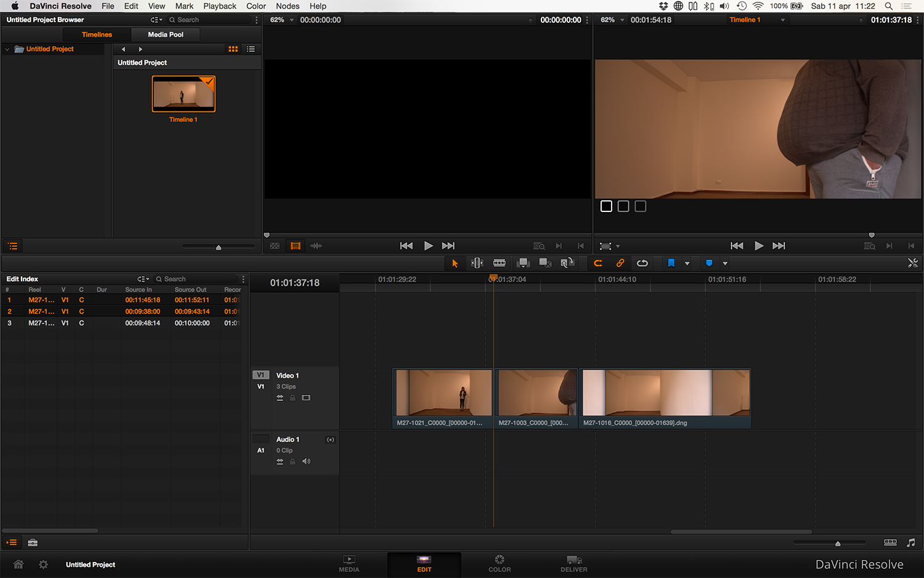Screen dimensions: 924x578
Task: Open timeline viewer 62% zoom dropdown
Action: coord(622,20)
